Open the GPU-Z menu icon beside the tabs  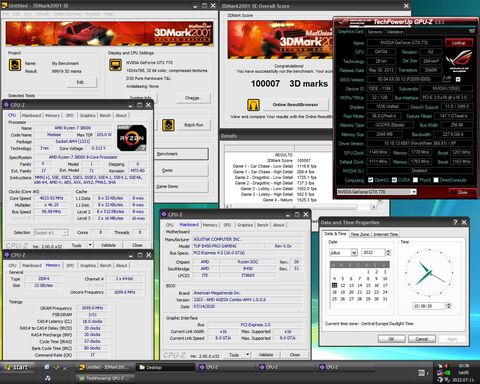472,31
